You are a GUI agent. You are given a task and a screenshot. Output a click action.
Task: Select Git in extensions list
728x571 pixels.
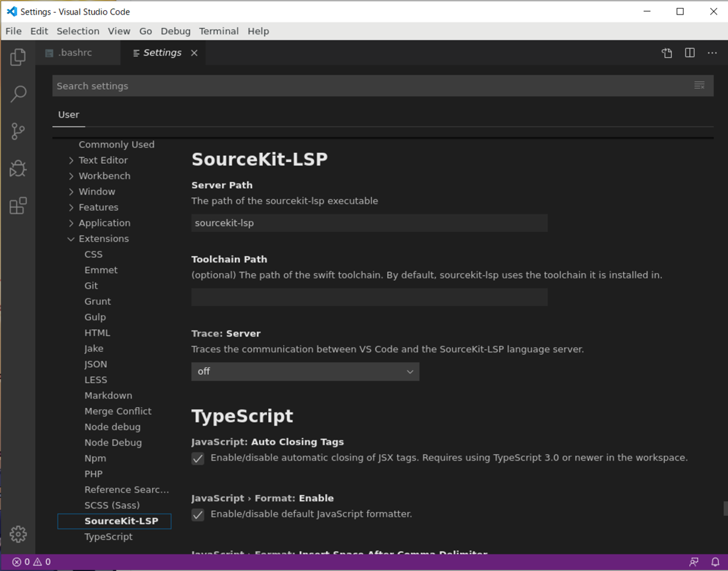[91, 286]
